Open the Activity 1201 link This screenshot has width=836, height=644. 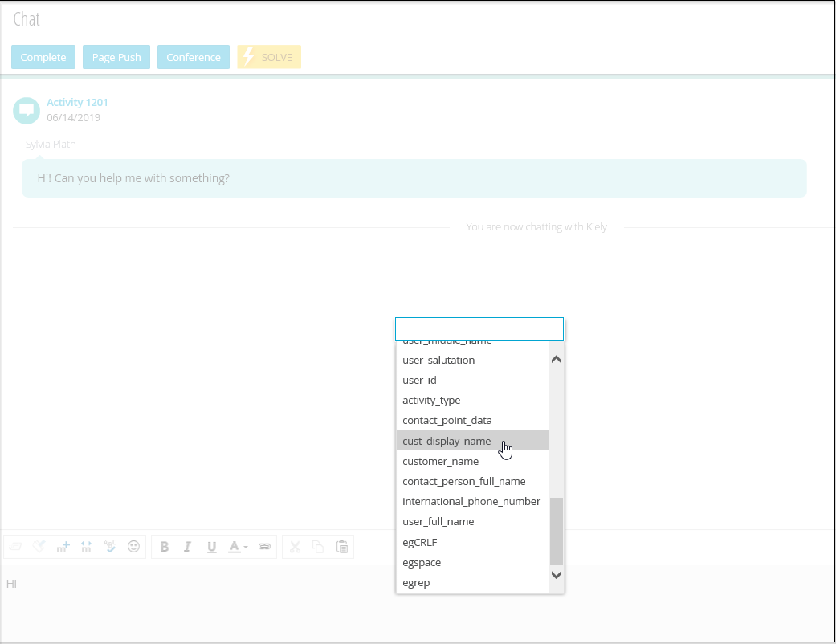tap(77, 102)
